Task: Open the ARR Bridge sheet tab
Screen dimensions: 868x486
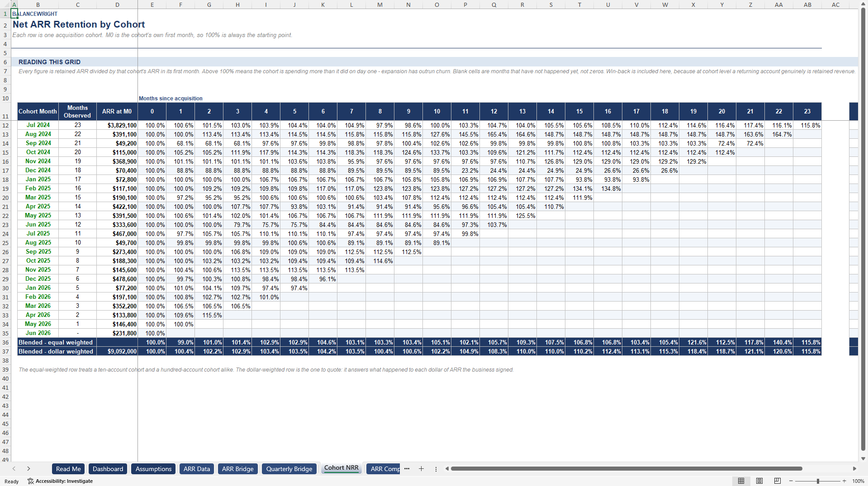Action: tap(238, 469)
